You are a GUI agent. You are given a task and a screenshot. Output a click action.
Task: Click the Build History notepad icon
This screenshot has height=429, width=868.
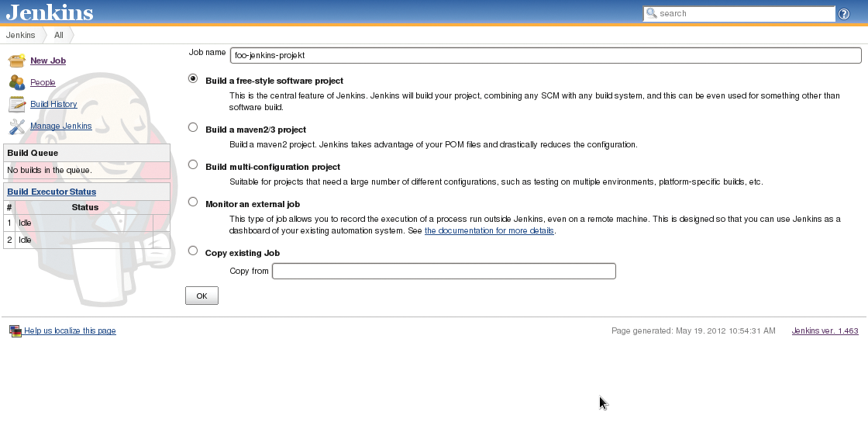click(x=16, y=104)
